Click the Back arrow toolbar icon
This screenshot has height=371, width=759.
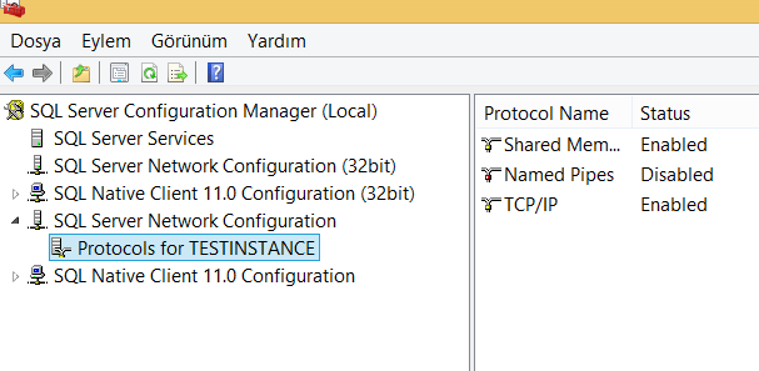pyautogui.click(x=14, y=74)
